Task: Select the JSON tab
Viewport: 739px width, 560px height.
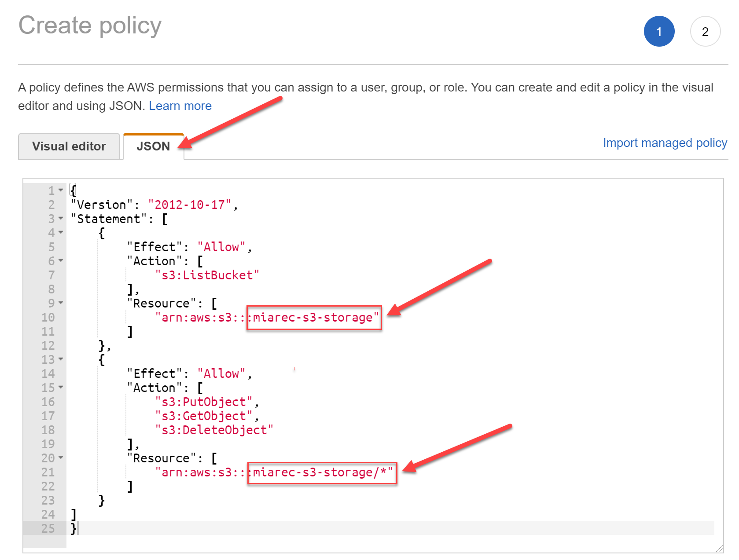Action: (153, 146)
